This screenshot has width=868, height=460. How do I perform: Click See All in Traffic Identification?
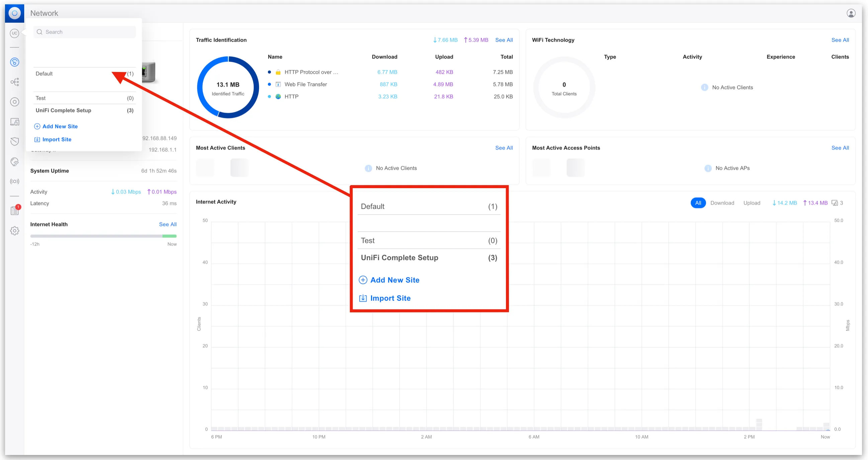click(x=504, y=40)
